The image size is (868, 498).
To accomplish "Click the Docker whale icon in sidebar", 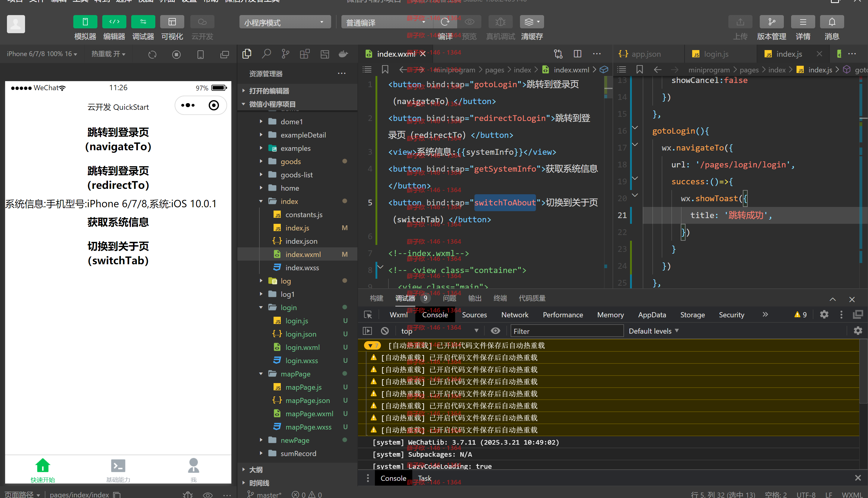I will coord(343,54).
